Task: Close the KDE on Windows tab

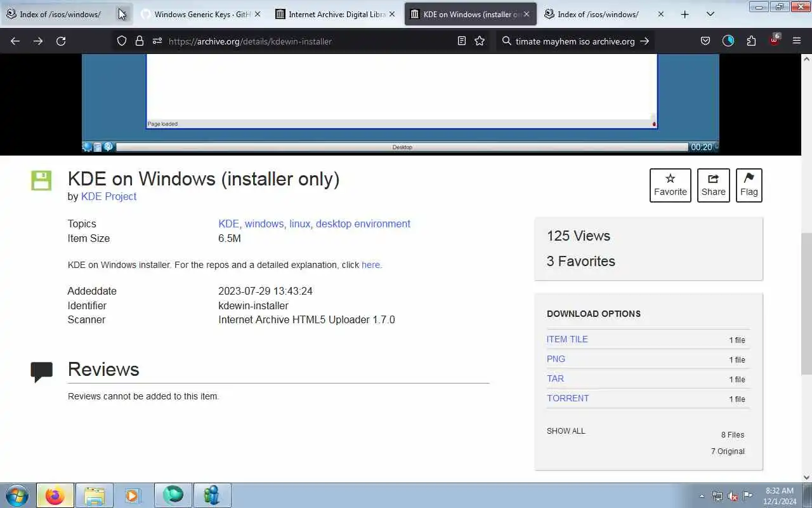Action: click(x=526, y=14)
